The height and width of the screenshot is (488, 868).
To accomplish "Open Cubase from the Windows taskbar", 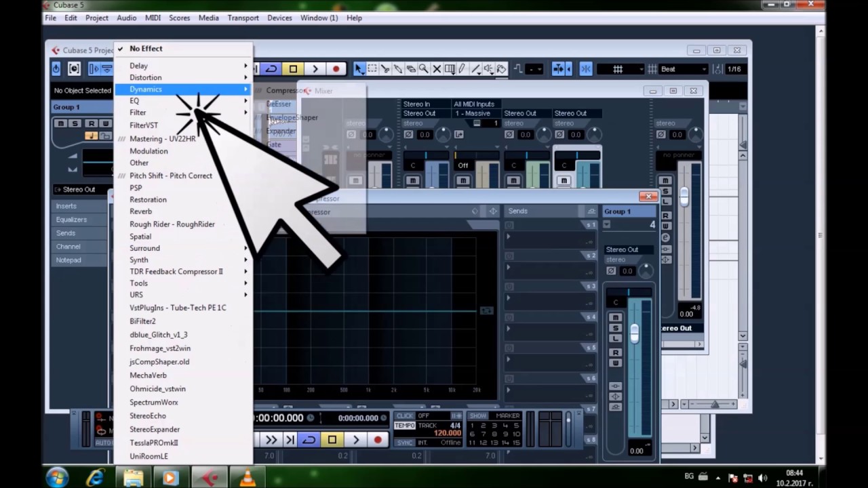I will pyautogui.click(x=209, y=478).
